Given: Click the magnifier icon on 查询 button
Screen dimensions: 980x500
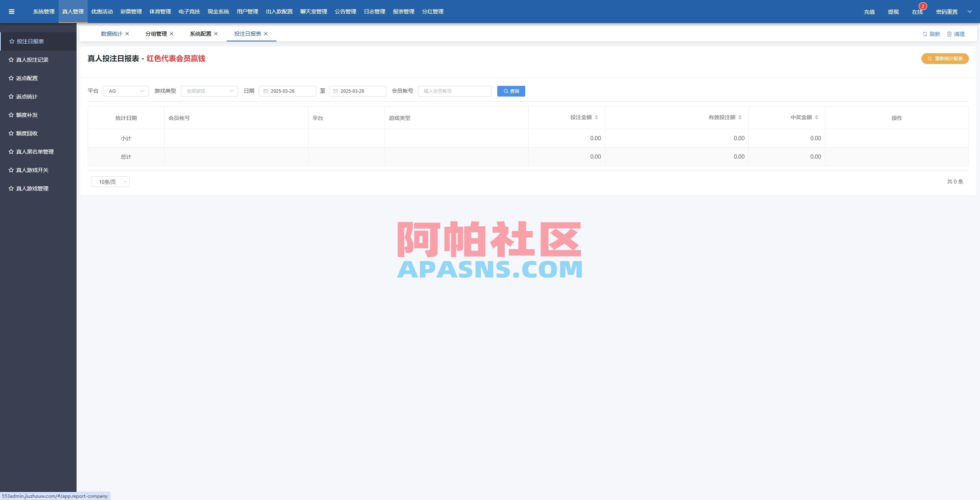Looking at the screenshot, I should click(505, 91).
